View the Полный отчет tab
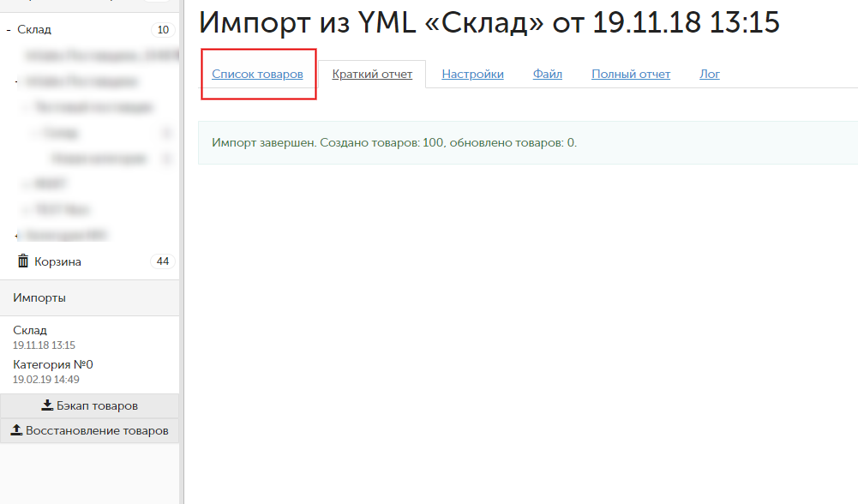Viewport: 858px width, 504px height. click(x=630, y=75)
